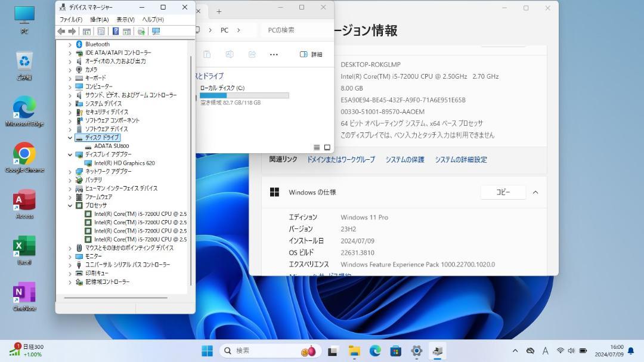The width and height of the screenshot is (644, 362).
Task: Collapse the Windows の仕様 section chevron
Action: point(535,192)
